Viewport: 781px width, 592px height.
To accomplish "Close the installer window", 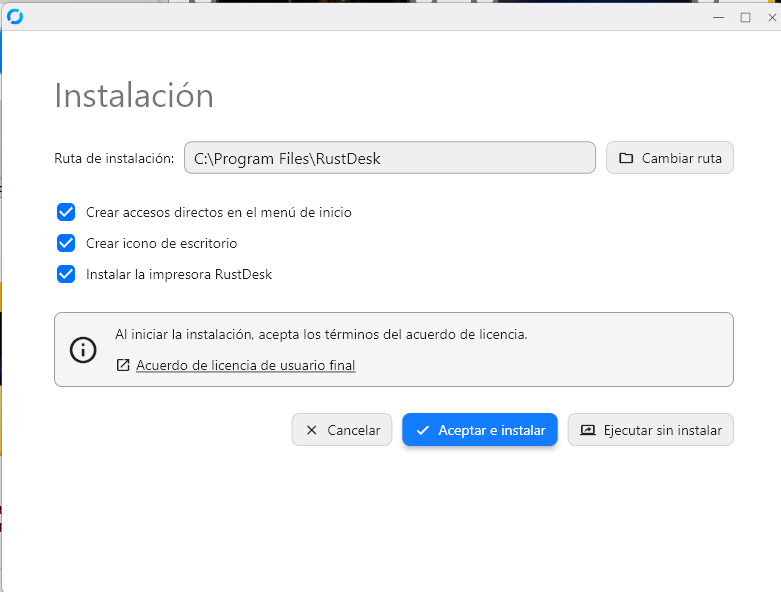I will pyautogui.click(x=771, y=17).
